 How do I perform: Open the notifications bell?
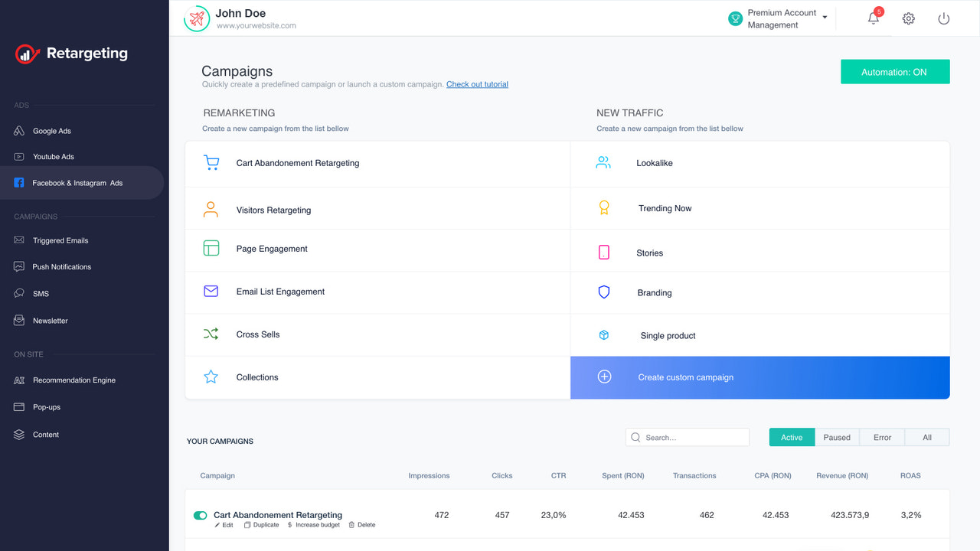point(873,18)
